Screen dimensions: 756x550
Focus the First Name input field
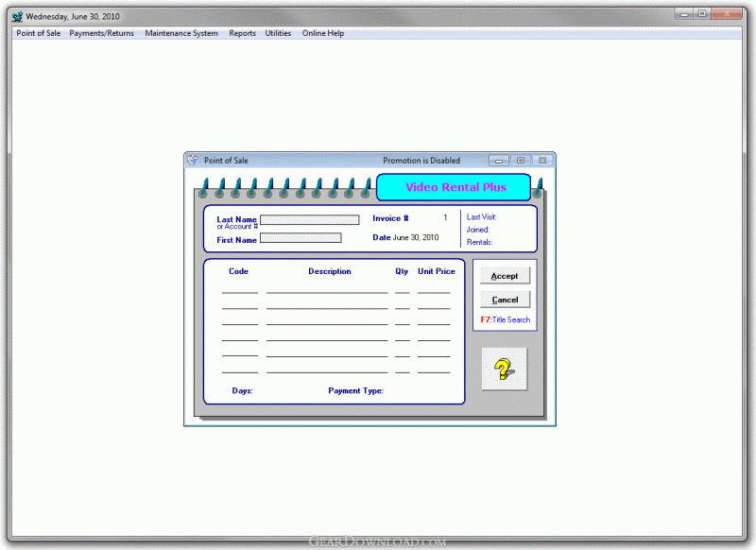301,237
